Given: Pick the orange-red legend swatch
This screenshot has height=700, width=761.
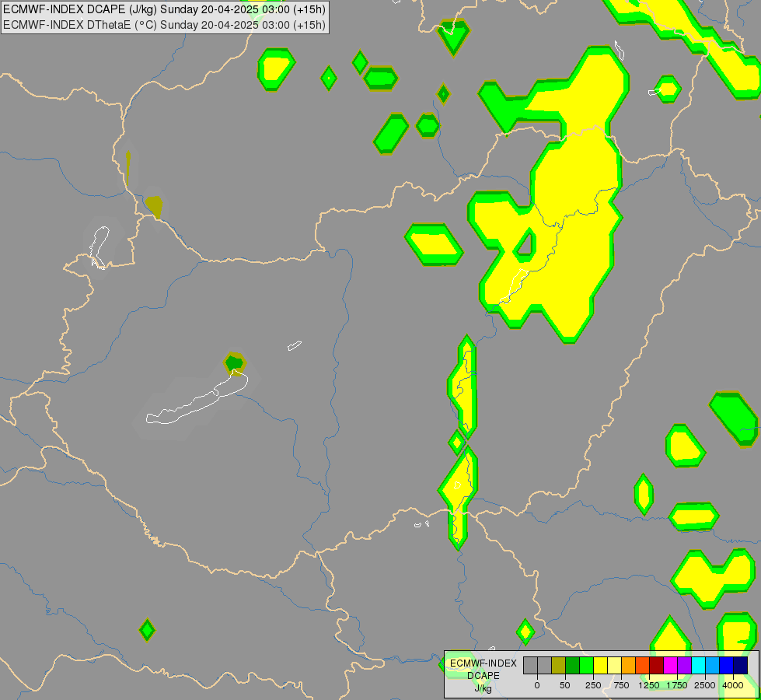Looking at the screenshot, I should pos(643,666).
